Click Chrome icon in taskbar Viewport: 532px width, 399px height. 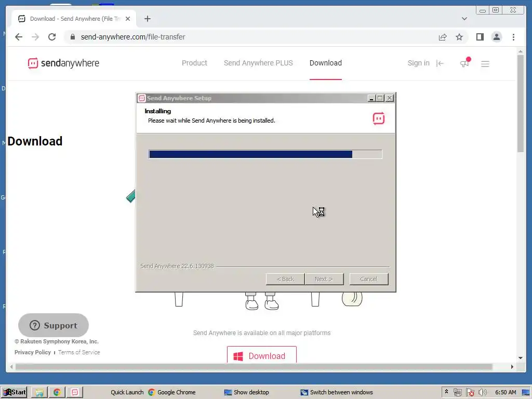(57, 393)
